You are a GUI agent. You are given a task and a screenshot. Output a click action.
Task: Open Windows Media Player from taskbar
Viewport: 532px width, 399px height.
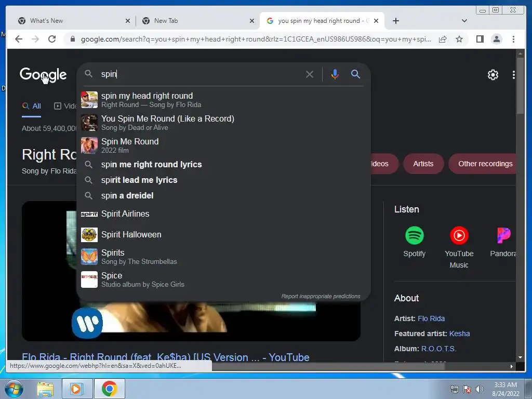pyautogui.click(x=77, y=389)
